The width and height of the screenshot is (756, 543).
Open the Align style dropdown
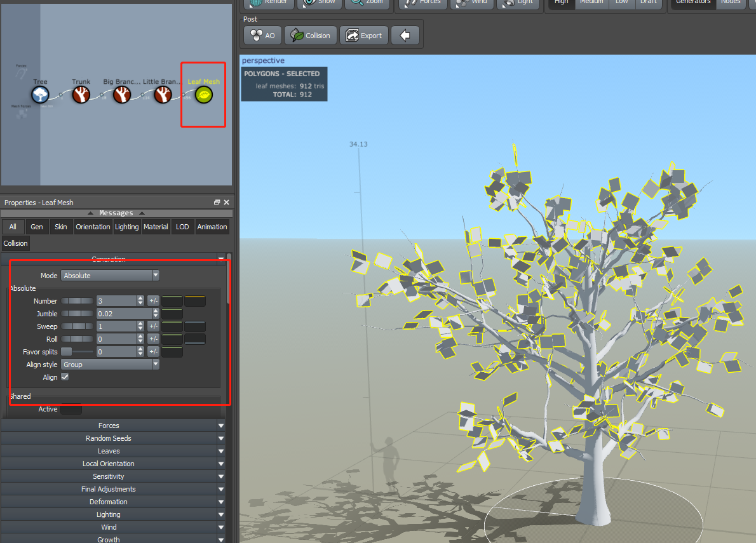pyautogui.click(x=110, y=365)
